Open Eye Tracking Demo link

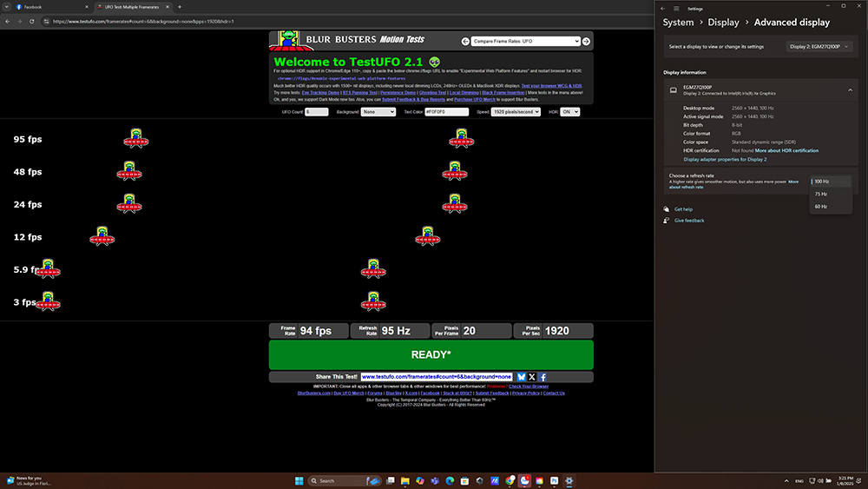click(x=320, y=92)
